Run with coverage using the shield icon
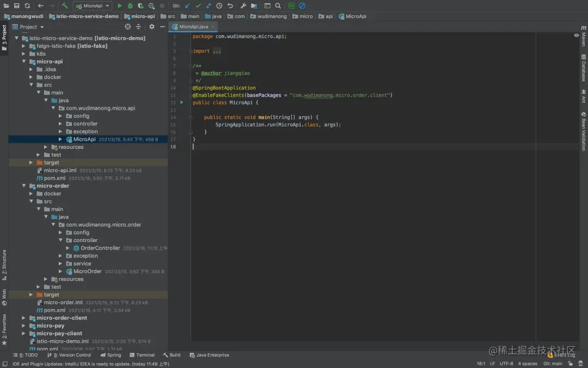 pyautogui.click(x=140, y=5)
